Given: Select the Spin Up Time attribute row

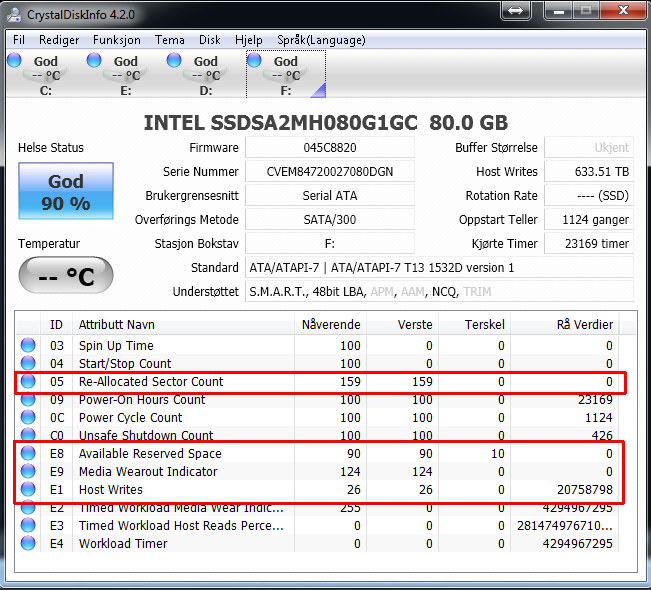Looking at the screenshot, I should click(x=318, y=345).
